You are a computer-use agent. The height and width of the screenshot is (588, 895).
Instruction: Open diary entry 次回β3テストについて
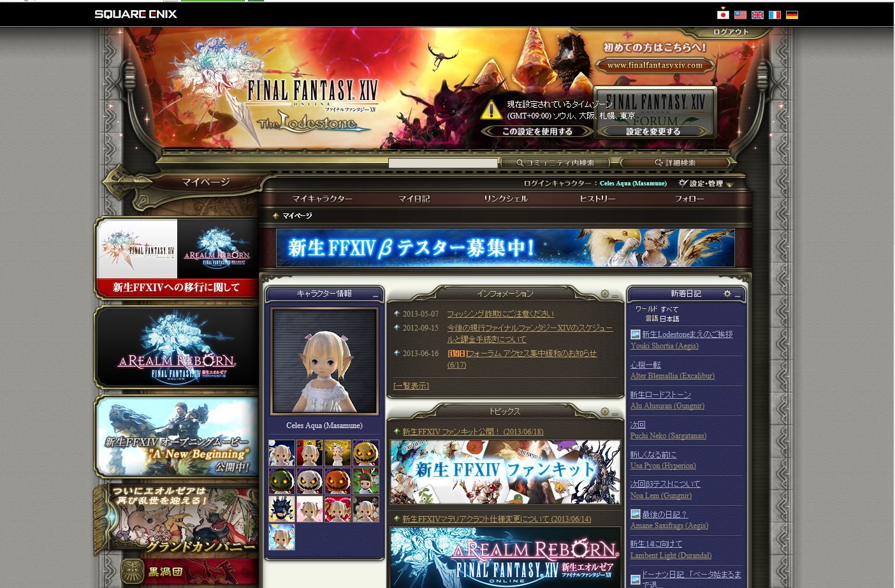coord(665,484)
